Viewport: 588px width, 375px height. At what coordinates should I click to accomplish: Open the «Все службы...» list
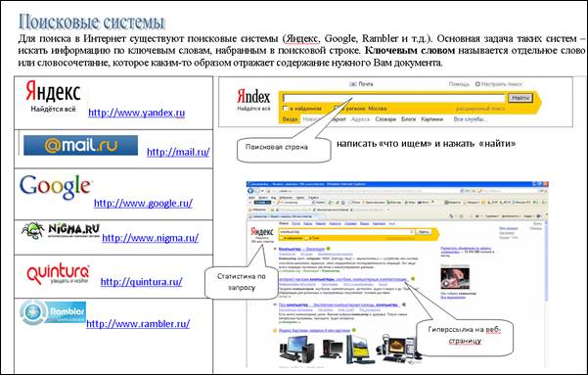click(471, 119)
